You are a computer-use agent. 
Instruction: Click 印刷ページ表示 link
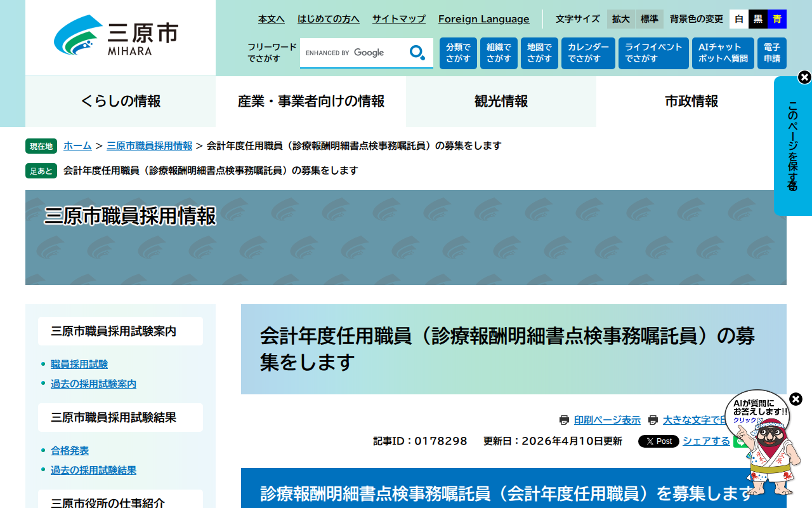click(x=607, y=420)
